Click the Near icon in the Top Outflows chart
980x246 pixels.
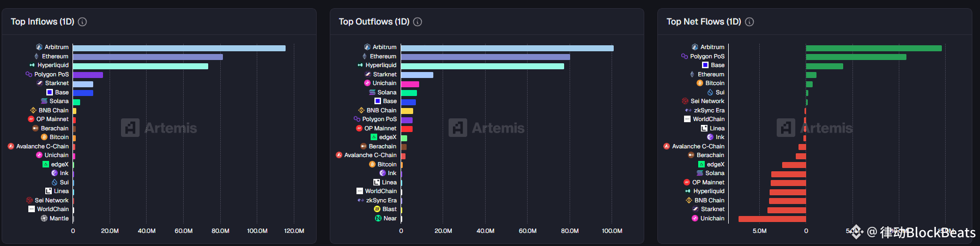click(378, 219)
